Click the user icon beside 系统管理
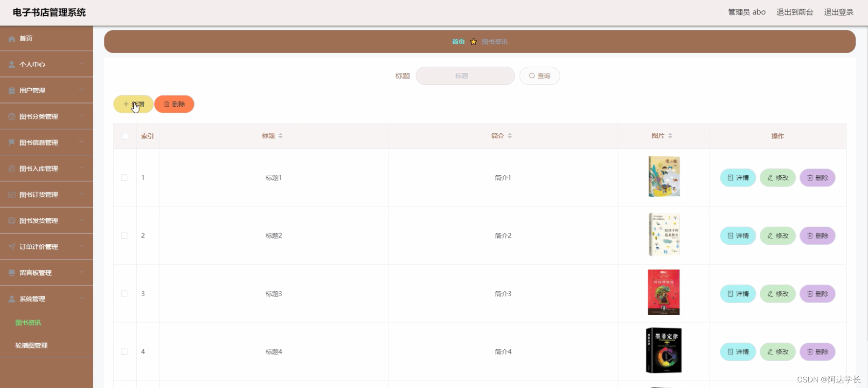 click(x=12, y=299)
